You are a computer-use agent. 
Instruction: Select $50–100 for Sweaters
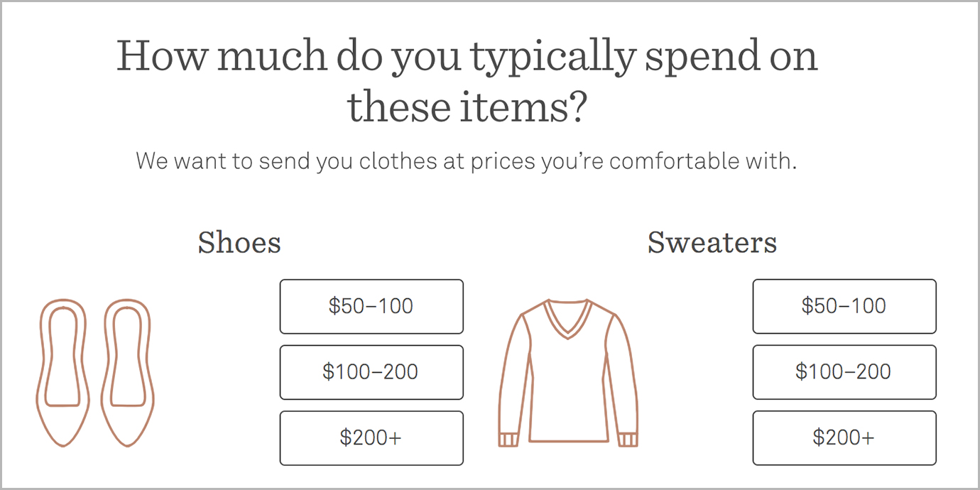[844, 306]
